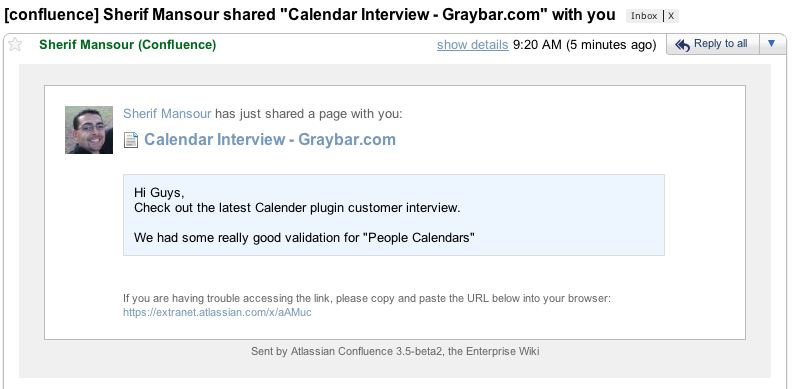This screenshot has height=389, width=795.
Task: Open the reply options dropdown arrow
Action: [772, 44]
